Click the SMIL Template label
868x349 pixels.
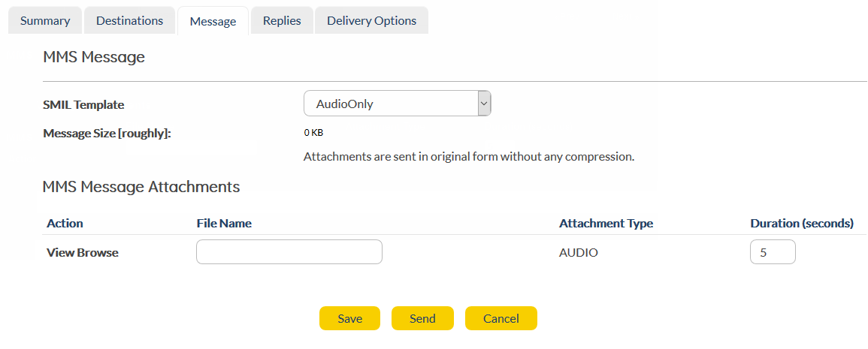coord(83,105)
